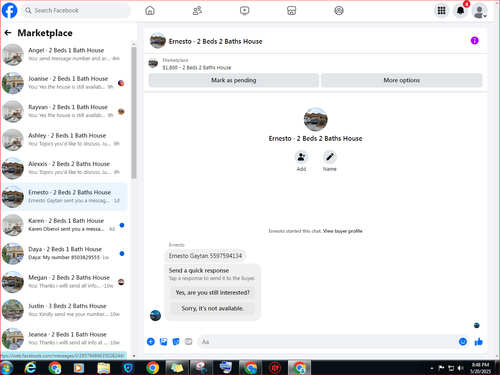Open the Karen - 2 Beds 1 Bath House chat
Screen dimensions: 500x375
coord(65,225)
